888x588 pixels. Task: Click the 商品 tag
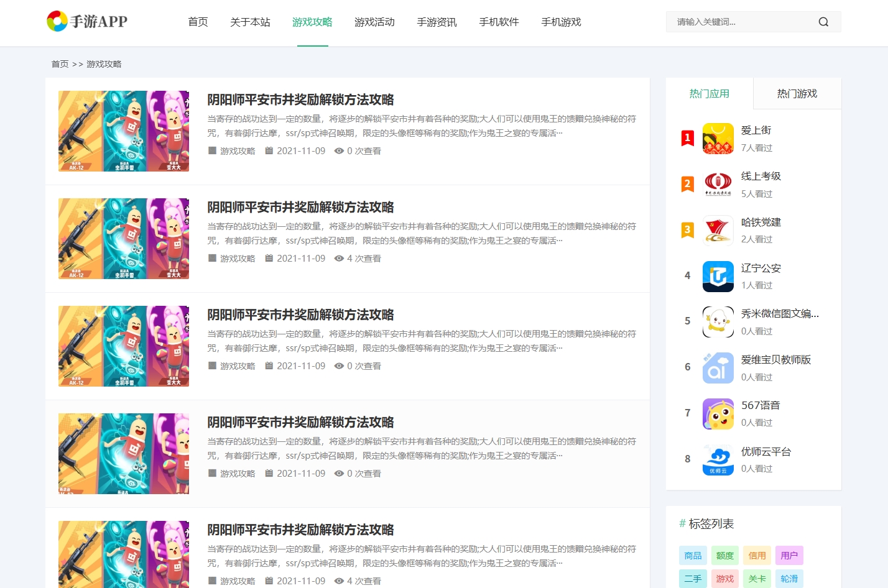[693, 556]
